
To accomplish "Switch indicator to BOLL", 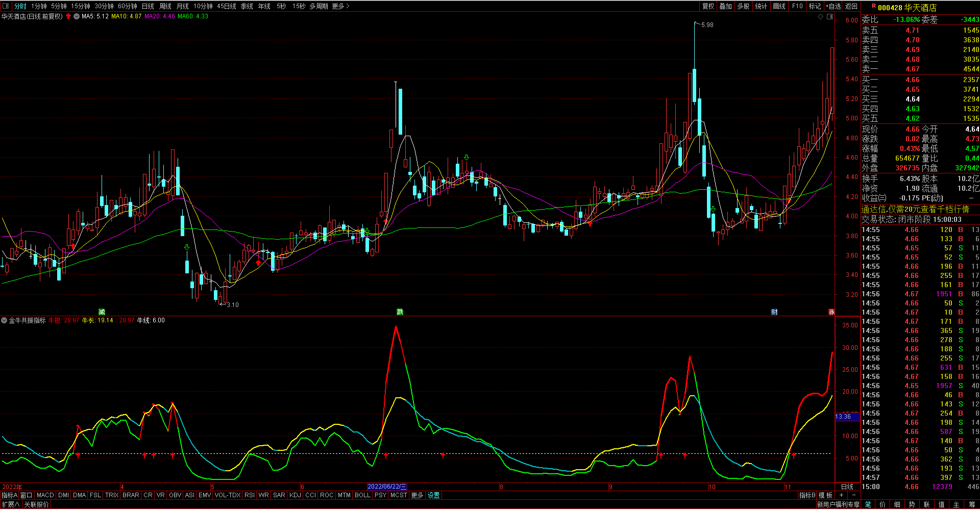I will pyautogui.click(x=362, y=495).
